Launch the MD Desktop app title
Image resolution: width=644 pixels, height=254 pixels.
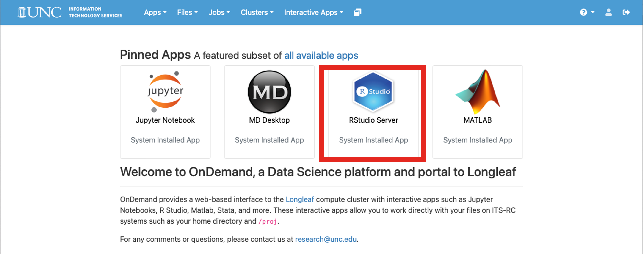pyautogui.click(x=269, y=120)
